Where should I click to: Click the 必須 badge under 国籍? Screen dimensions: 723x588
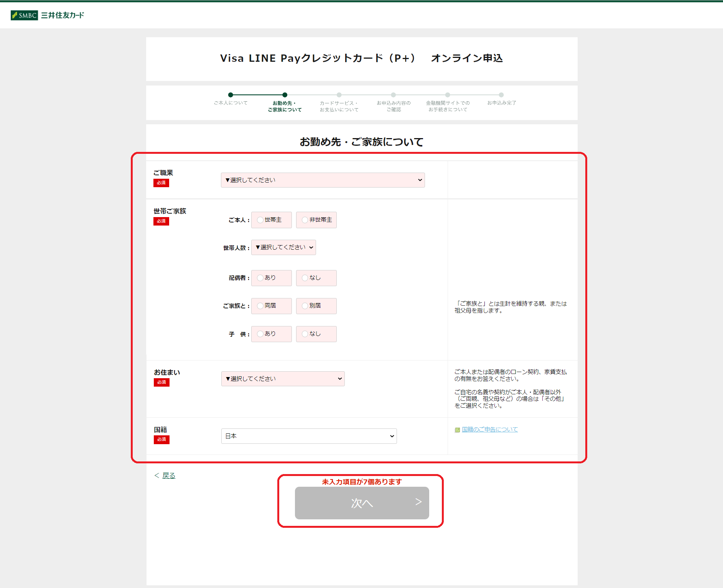[x=161, y=440]
